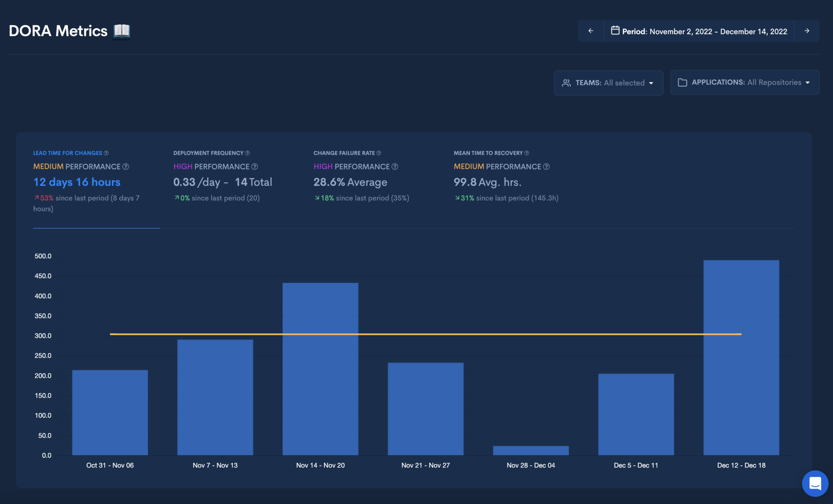833x504 pixels.
Task: Click the help icon beside MEAN TIME TO RECOVERY
Action: click(527, 153)
